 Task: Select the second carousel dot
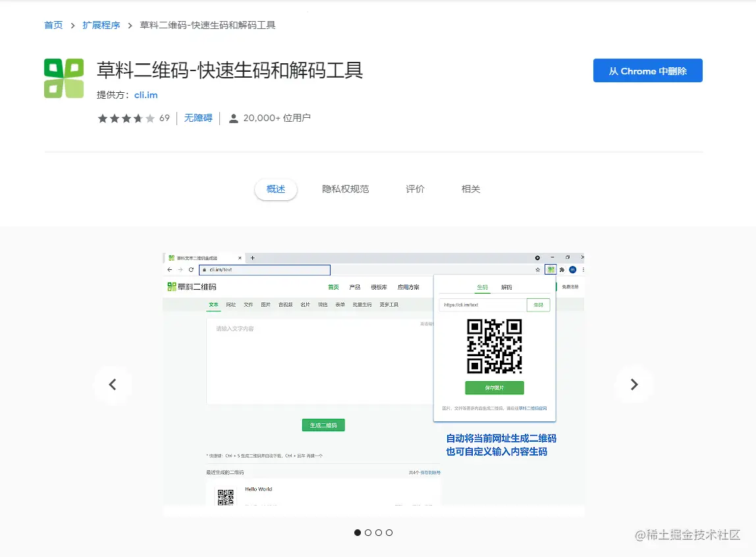point(368,533)
